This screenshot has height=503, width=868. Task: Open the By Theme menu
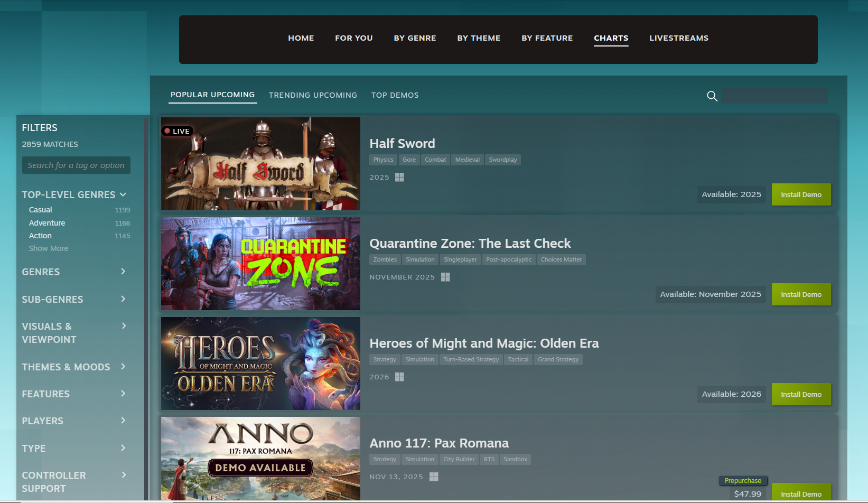[479, 38]
